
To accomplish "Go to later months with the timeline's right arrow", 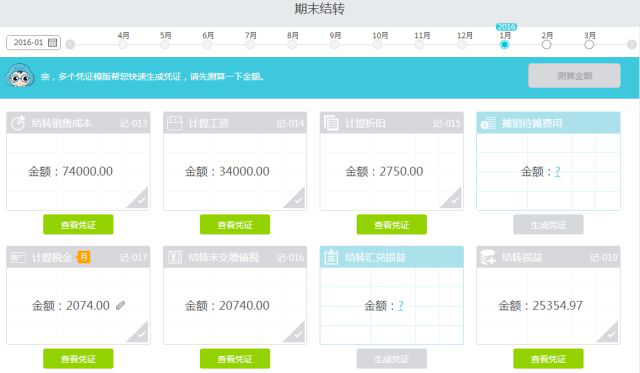I will 631,44.
